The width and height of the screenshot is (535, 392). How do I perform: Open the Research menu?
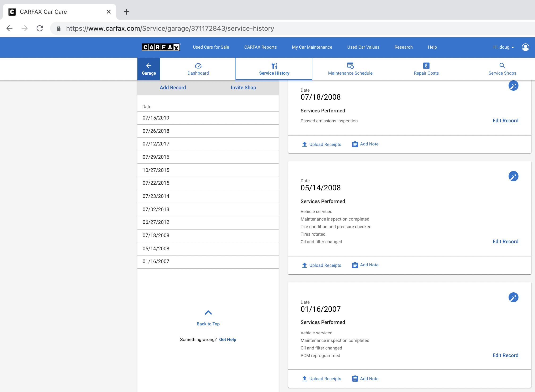(x=403, y=47)
